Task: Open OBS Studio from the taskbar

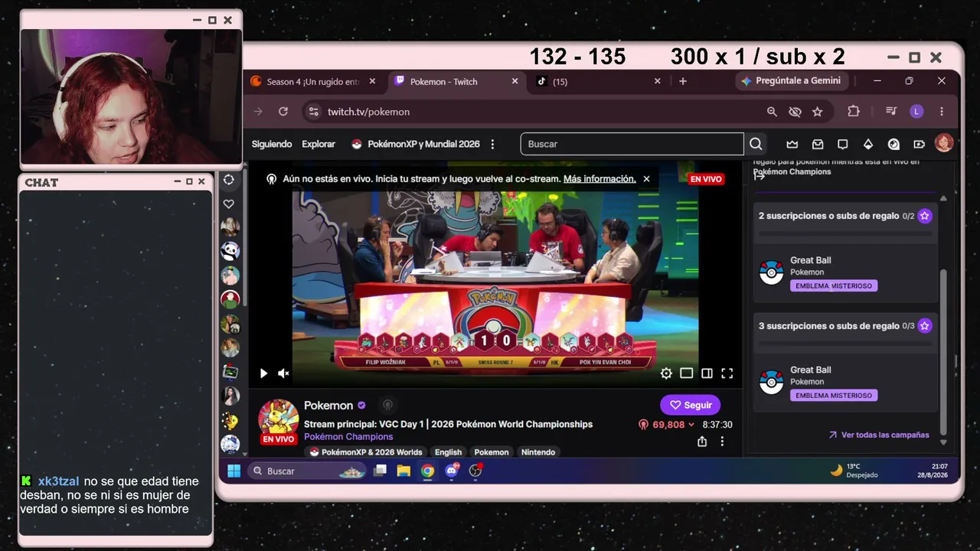Action: (475, 471)
